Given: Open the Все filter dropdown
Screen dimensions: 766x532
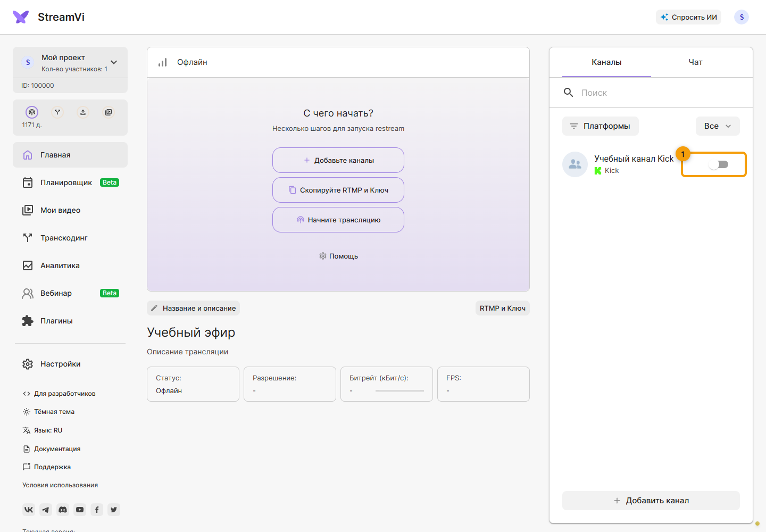Looking at the screenshot, I should (x=718, y=126).
